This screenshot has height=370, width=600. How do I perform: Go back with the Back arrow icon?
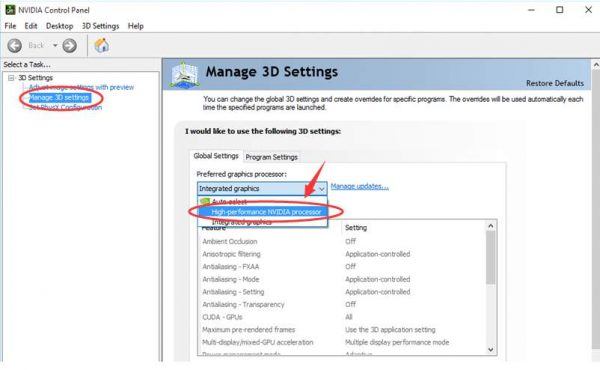15,46
